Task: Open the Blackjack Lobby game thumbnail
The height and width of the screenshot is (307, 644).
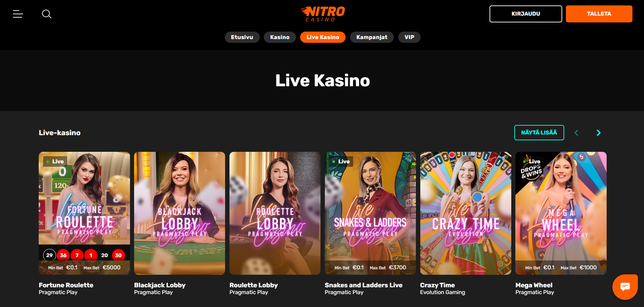Action: click(x=180, y=213)
